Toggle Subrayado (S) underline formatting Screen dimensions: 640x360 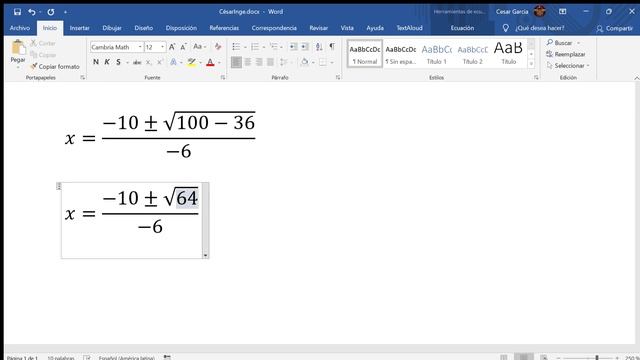coord(118,62)
